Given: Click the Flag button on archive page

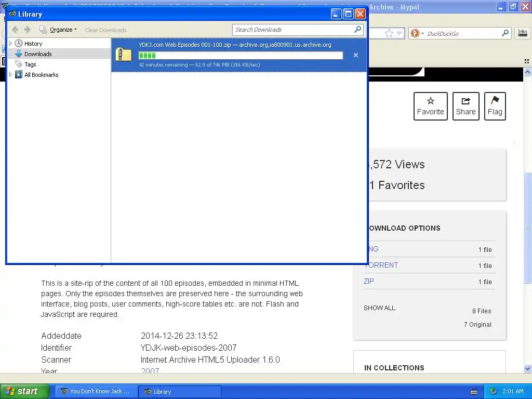Looking at the screenshot, I should click(495, 106).
